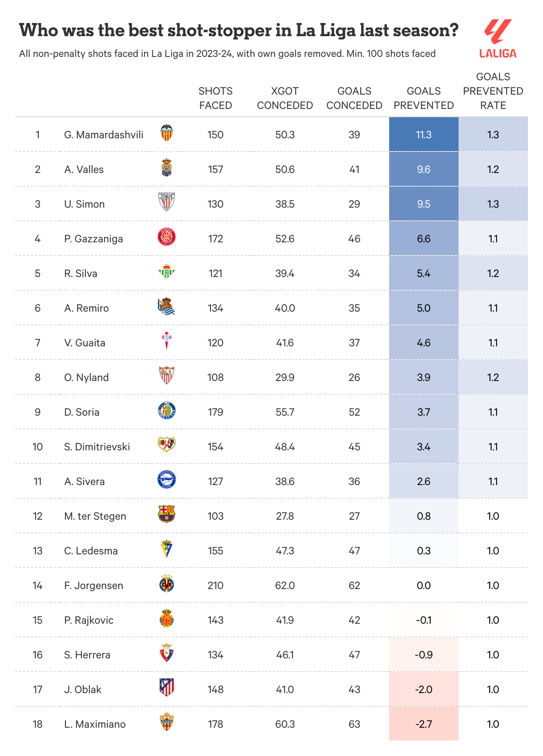The height and width of the screenshot is (756, 543).
Task: Select the Real Betis crest next to R. Silva
Action: coord(166,272)
